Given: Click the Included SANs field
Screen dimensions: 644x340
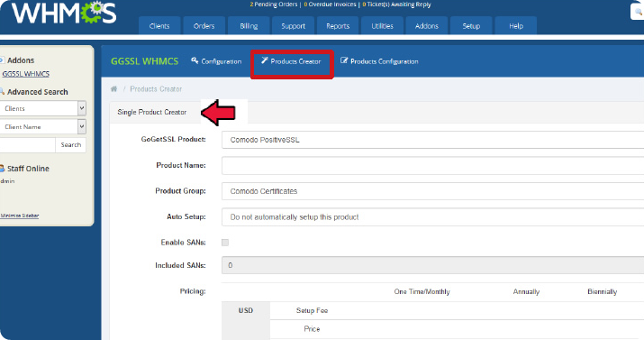Looking at the screenshot, I should click(x=433, y=265).
